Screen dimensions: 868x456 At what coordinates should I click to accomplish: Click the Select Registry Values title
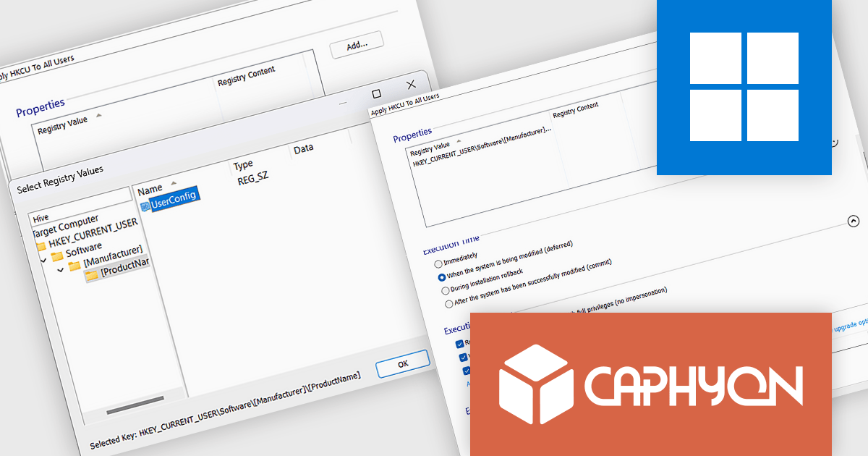[x=60, y=180]
